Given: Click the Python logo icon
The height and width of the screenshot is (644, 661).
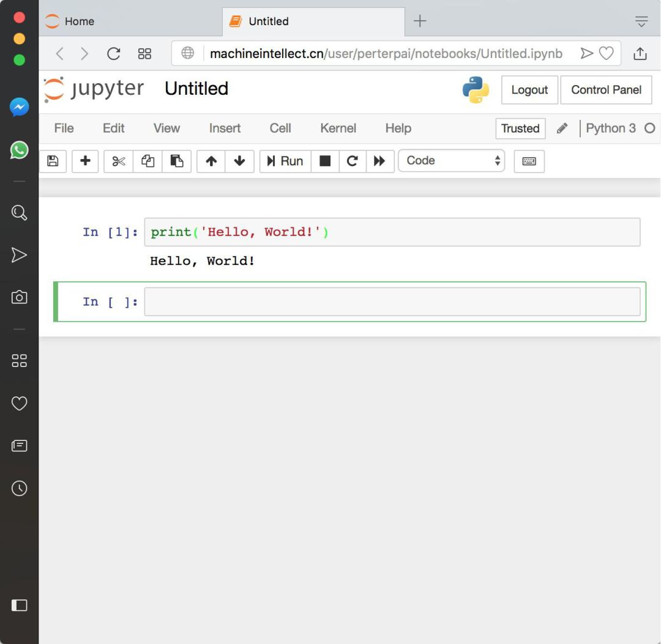Looking at the screenshot, I should [x=476, y=90].
